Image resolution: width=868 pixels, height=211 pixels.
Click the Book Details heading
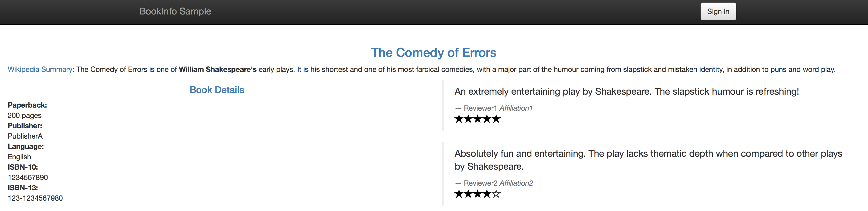tap(217, 90)
